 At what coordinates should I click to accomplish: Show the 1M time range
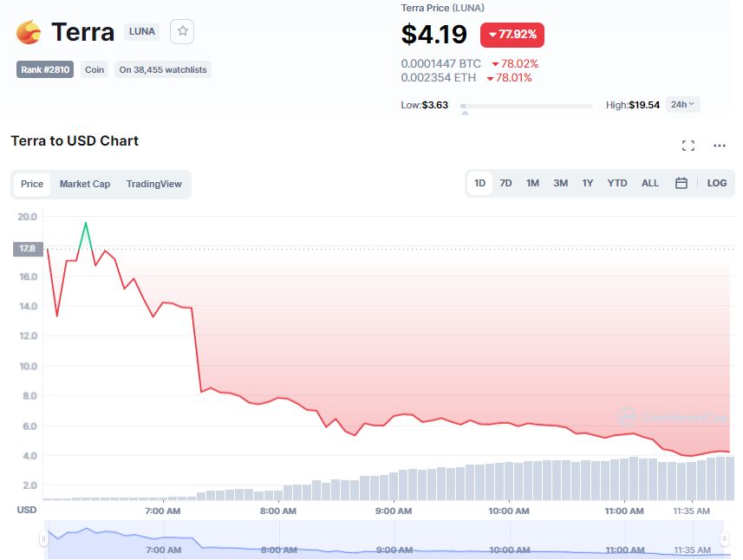tap(532, 183)
